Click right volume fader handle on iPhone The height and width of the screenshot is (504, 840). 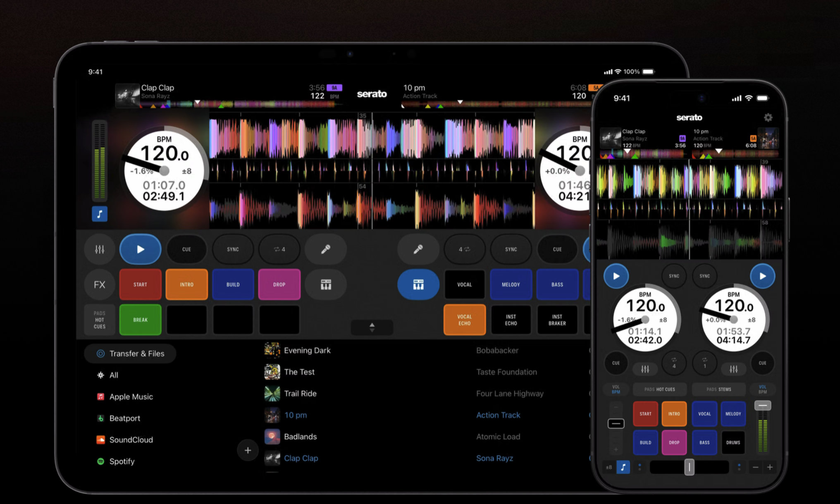(x=763, y=406)
